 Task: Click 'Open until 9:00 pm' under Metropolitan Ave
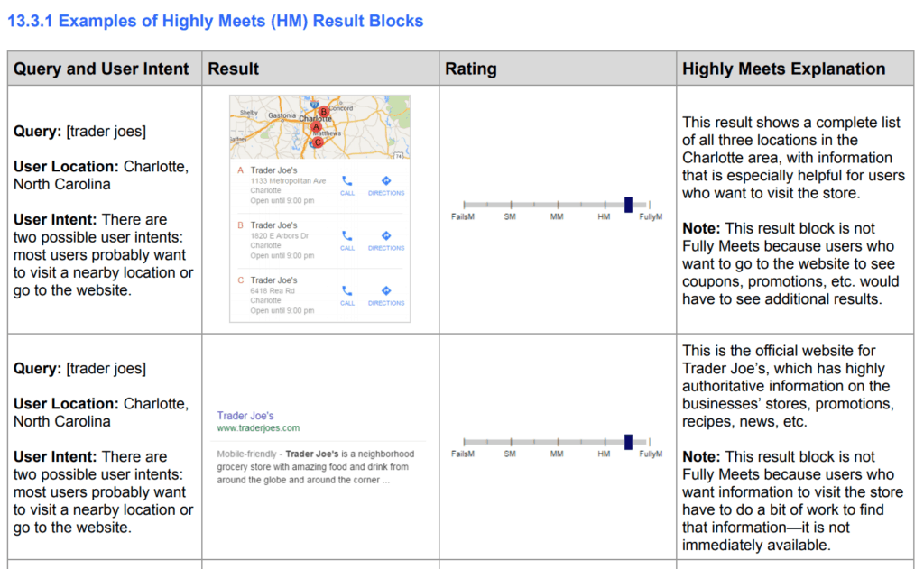(282, 201)
